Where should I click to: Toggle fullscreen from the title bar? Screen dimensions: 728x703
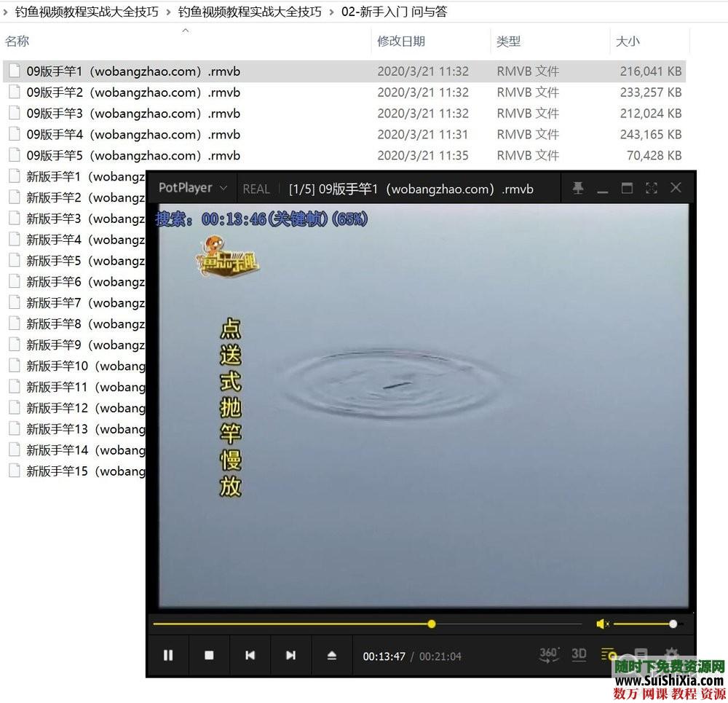tap(652, 188)
